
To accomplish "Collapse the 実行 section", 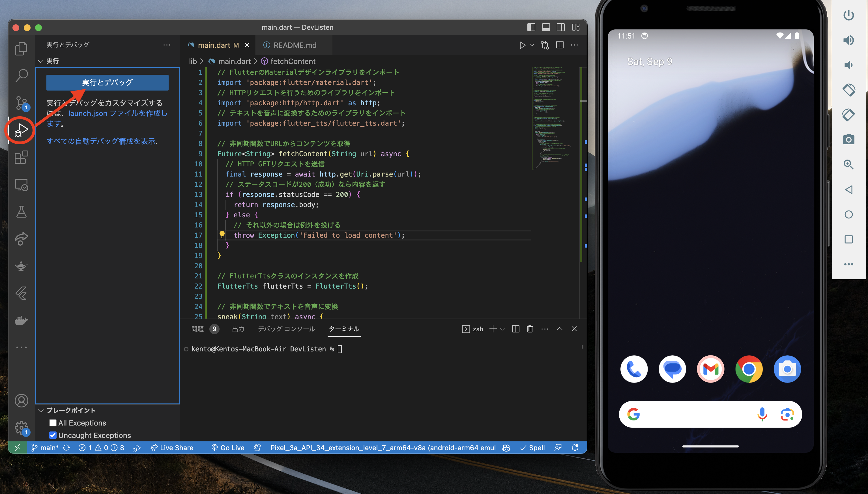I will click(x=41, y=61).
